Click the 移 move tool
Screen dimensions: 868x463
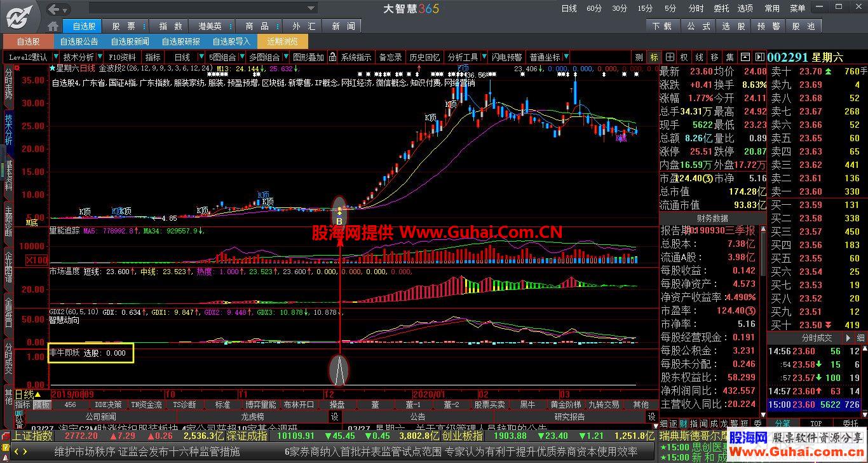714,57
